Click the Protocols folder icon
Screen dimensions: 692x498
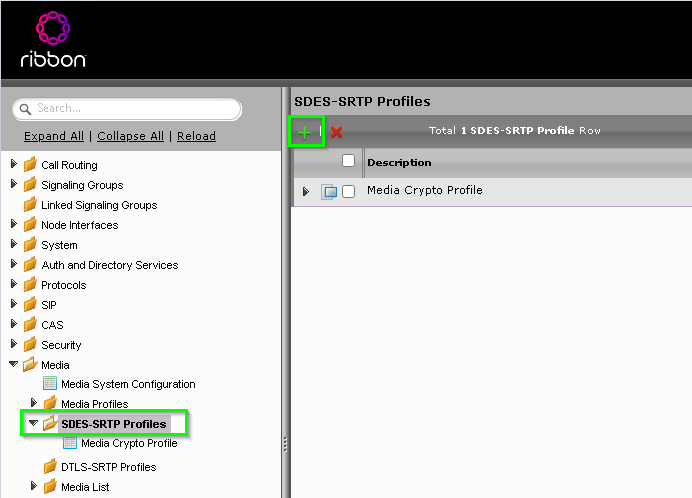[30, 284]
